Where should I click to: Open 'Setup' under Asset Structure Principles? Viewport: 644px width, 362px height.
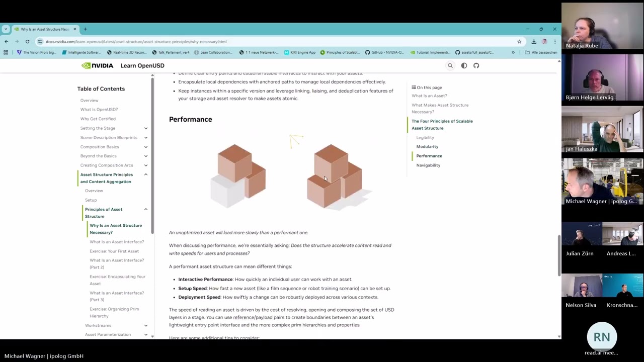click(91, 200)
